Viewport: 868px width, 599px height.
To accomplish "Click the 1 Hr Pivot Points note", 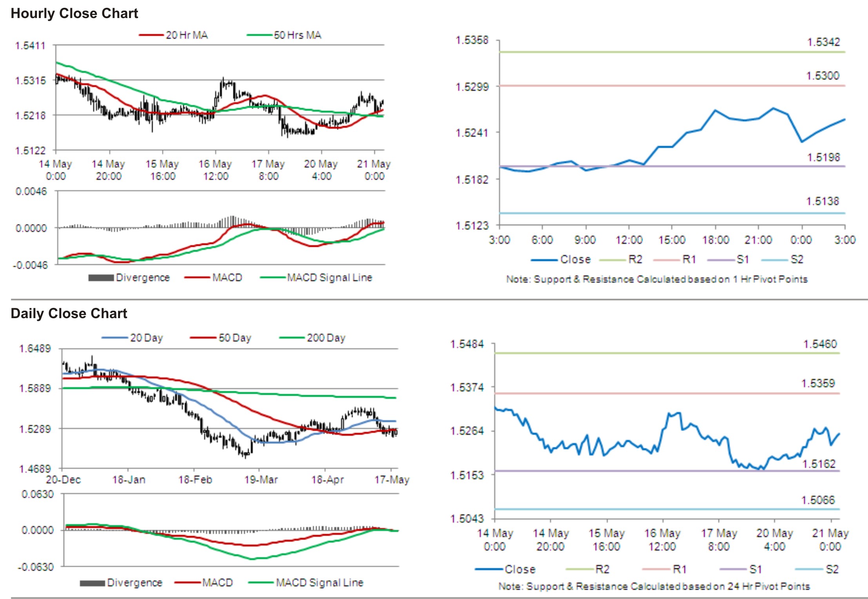I will [x=657, y=279].
